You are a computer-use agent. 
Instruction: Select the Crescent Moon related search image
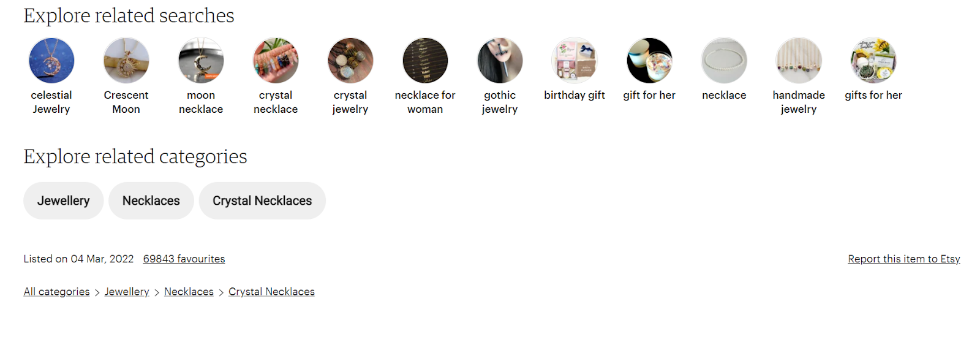point(126,61)
